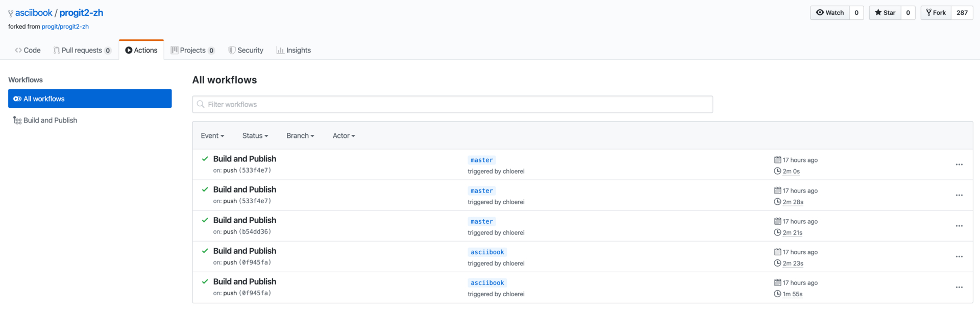Image resolution: width=980 pixels, height=310 pixels.
Task: Click the workflow icon beside sidebar Build and Publish
Action: [17, 121]
